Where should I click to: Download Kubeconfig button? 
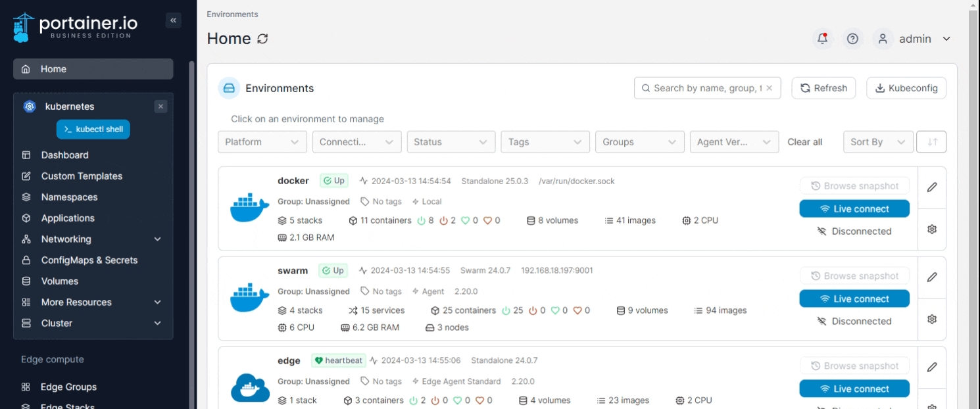906,88
